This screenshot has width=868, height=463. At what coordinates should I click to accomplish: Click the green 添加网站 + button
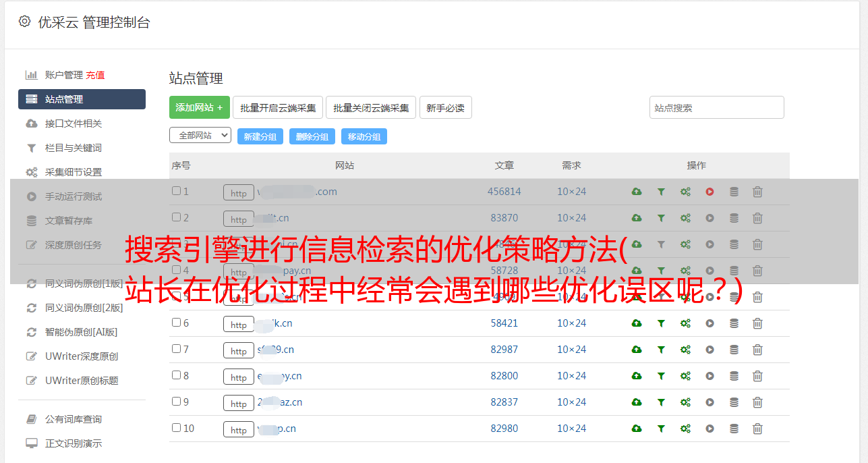pos(200,107)
